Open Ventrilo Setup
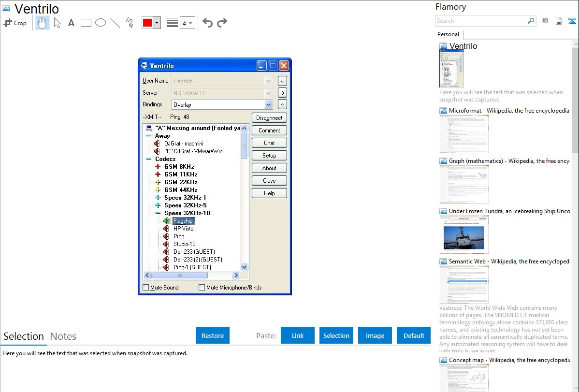579x392 pixels. 269,156
